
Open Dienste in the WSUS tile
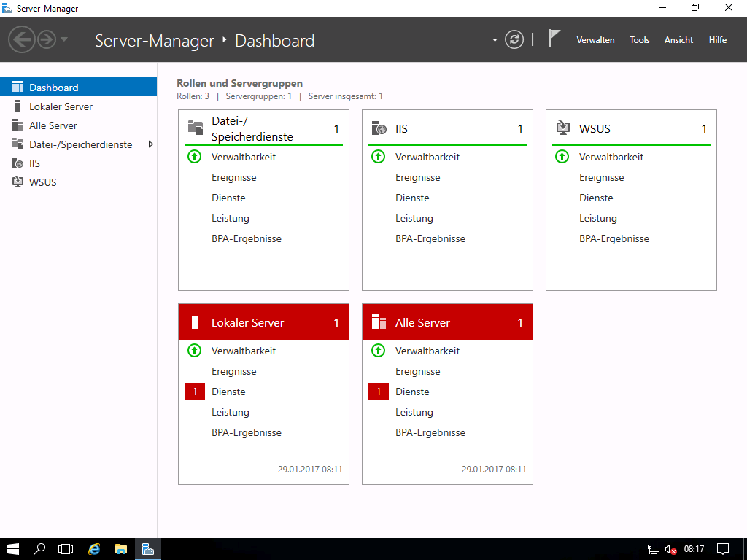coord(596,198)
